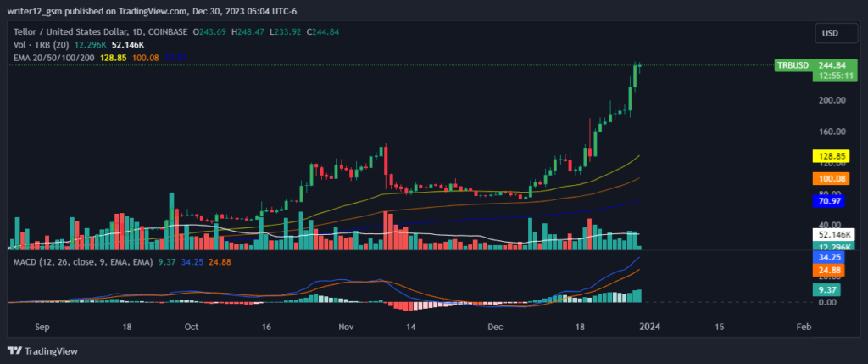
Task: Click the 2024 label on time axis
Action: tap(649, 328)
